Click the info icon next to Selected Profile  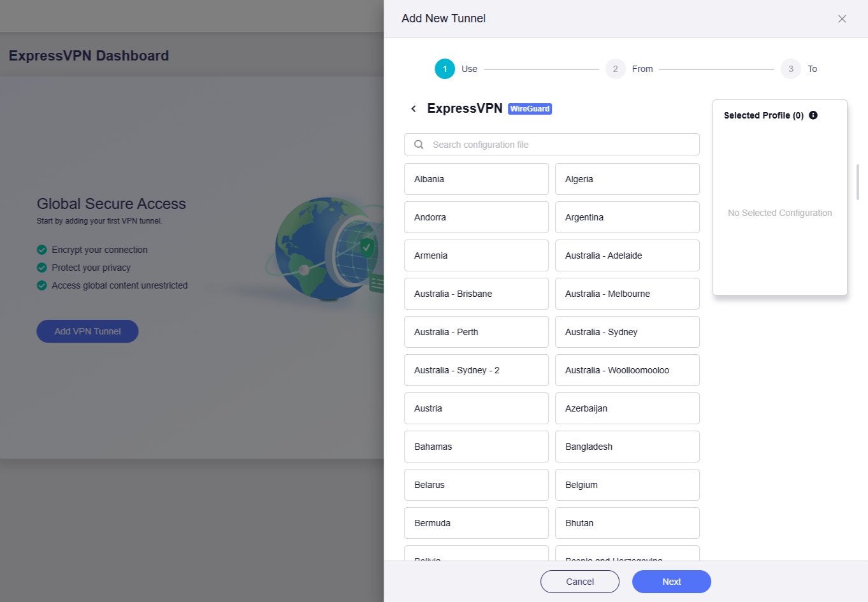[x=813, y=115]
